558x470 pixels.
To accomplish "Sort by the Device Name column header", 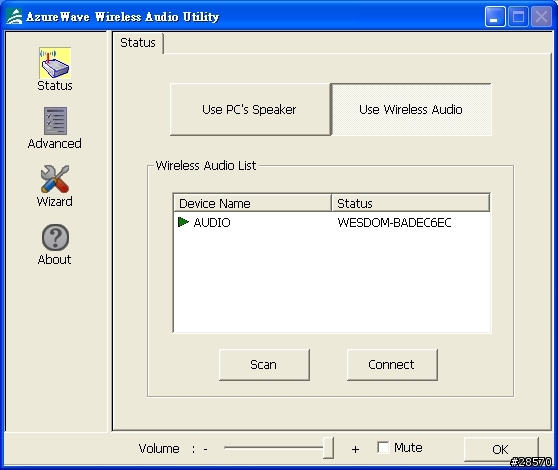I will (252, 203).
